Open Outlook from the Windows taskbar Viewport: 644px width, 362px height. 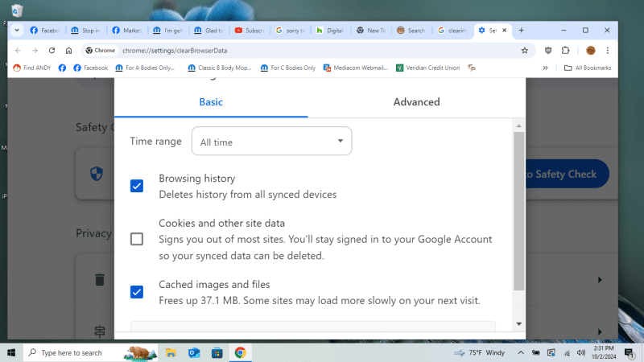[193, 352]
